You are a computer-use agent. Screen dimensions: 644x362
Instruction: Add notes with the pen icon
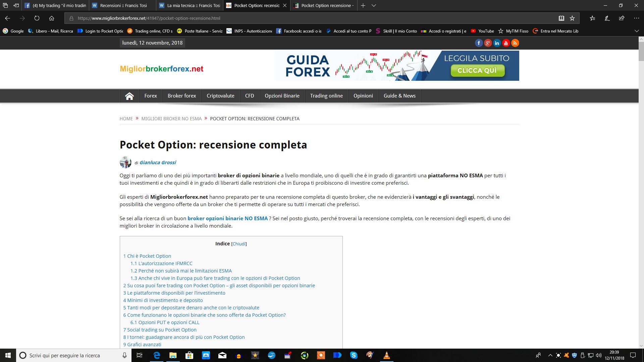tap(607, 18)
